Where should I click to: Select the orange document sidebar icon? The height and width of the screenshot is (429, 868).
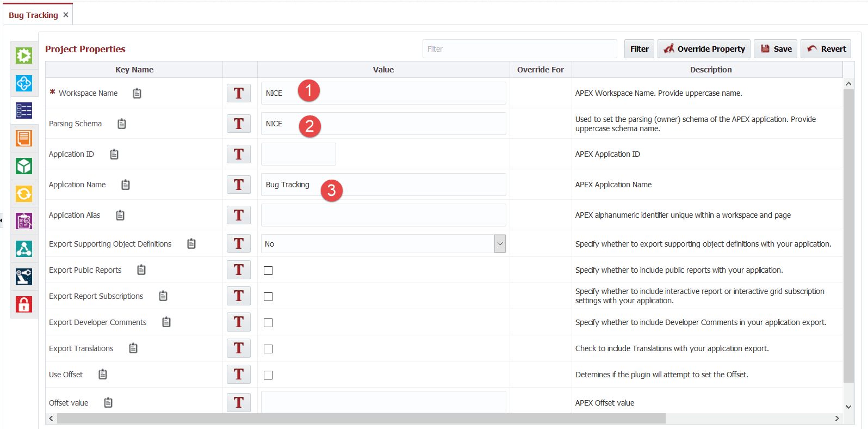[x=24, y=138]
